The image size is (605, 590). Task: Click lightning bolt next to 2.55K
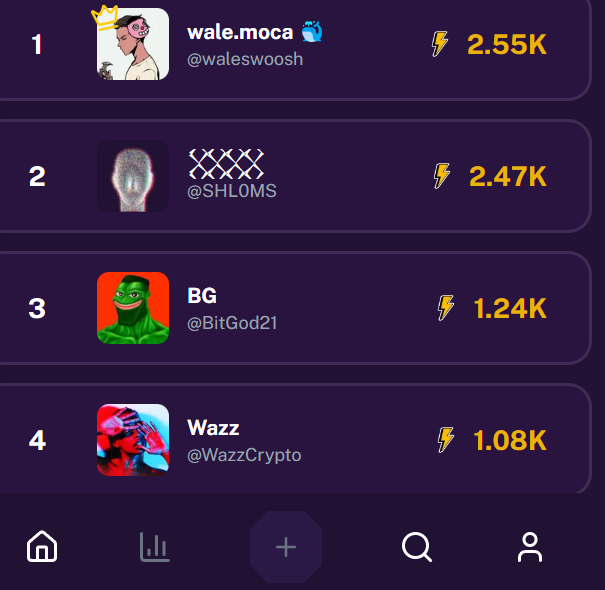(440, 44)
